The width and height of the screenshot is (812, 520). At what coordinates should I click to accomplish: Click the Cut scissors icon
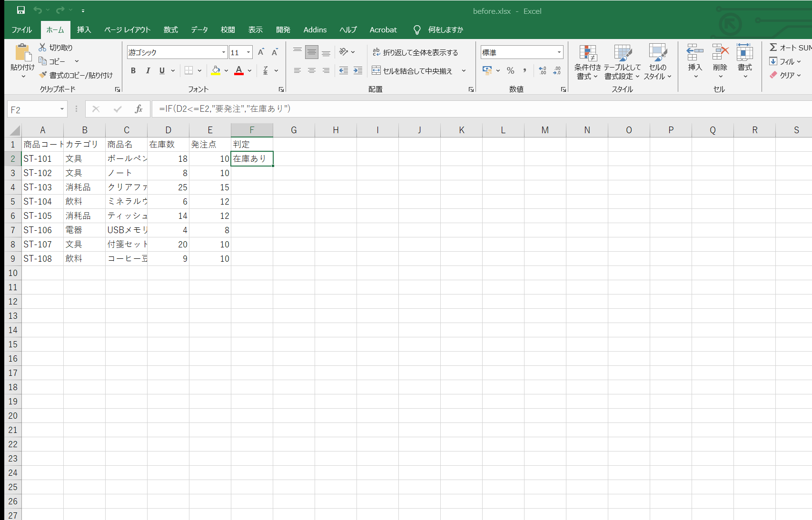(x=42, y=47)
